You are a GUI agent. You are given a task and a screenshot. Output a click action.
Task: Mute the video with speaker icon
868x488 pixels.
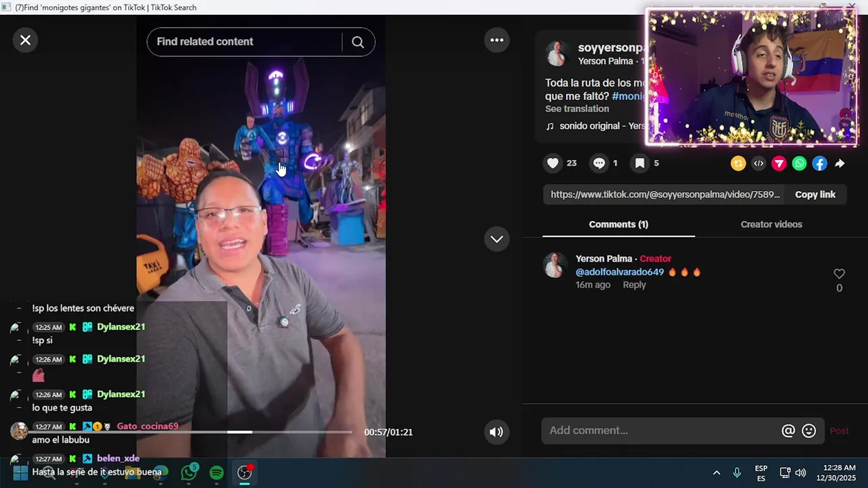tap(496, 432)
